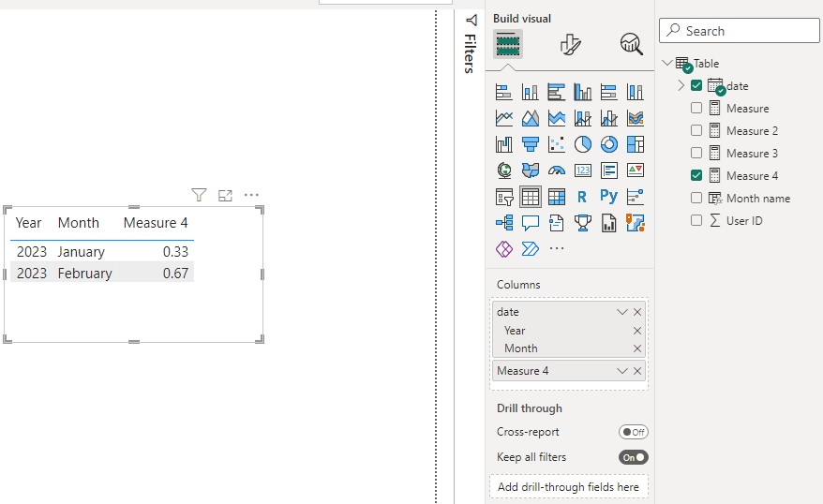Remove Year from the date hierarchy
This screenshot has height=504, width=823.
(637, 331)
